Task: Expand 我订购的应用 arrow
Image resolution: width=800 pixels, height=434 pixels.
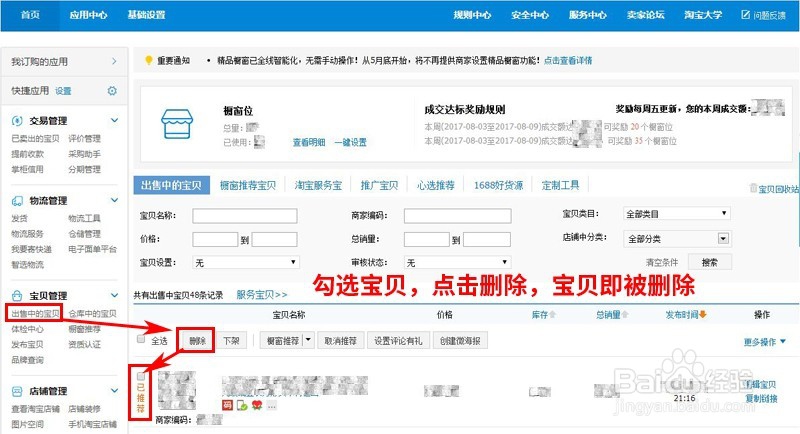Action: (114, 61)
